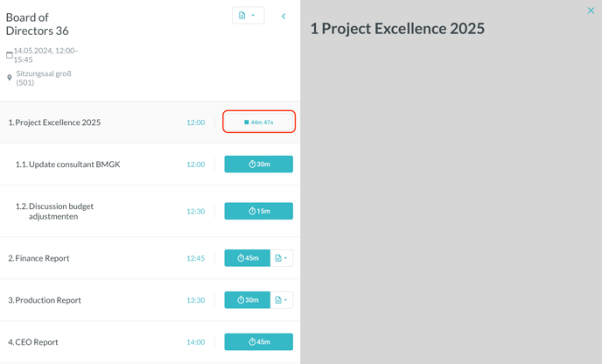The width and height of the screenshot is (602, 364).
Task: Open agenda item Discussion budget adjustments
Action: (61, 211)
